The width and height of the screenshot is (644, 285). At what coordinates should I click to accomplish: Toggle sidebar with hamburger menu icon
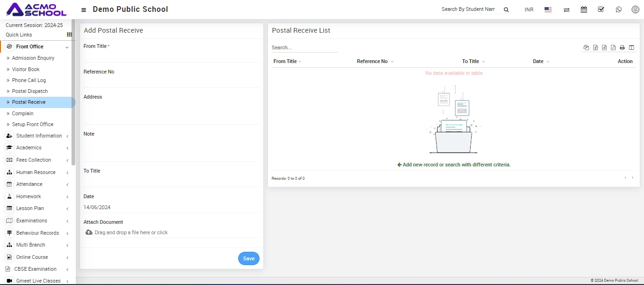(84, 10)
